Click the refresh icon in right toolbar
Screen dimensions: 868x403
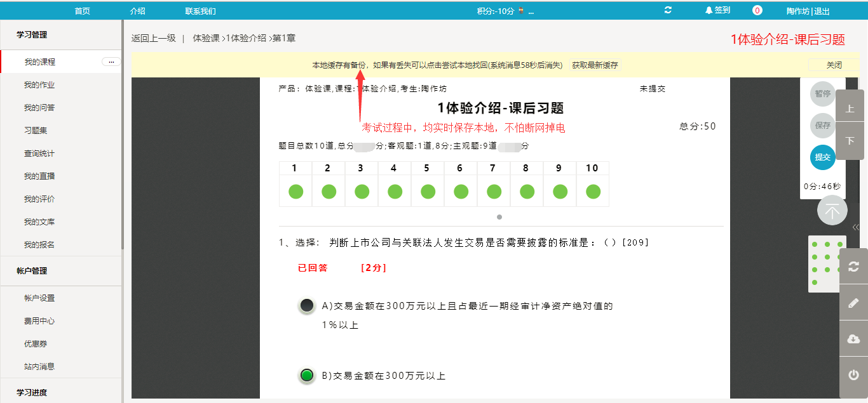[x=853, y=267]
